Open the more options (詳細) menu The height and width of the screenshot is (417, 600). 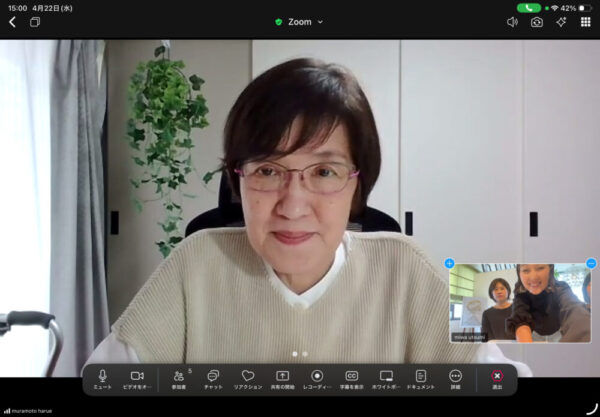click(456, 377)
